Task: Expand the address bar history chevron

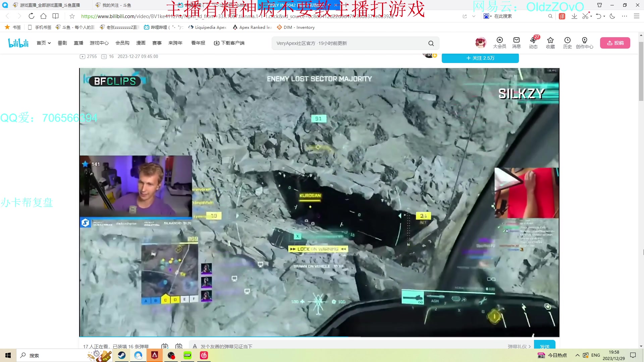Action: click(x=474, y=16)
